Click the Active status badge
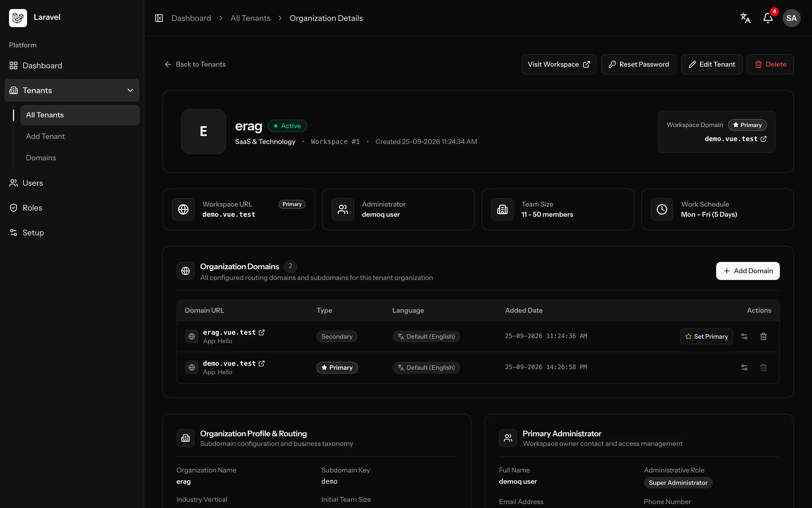Screen dimensions: 812x508 (288, 126)
